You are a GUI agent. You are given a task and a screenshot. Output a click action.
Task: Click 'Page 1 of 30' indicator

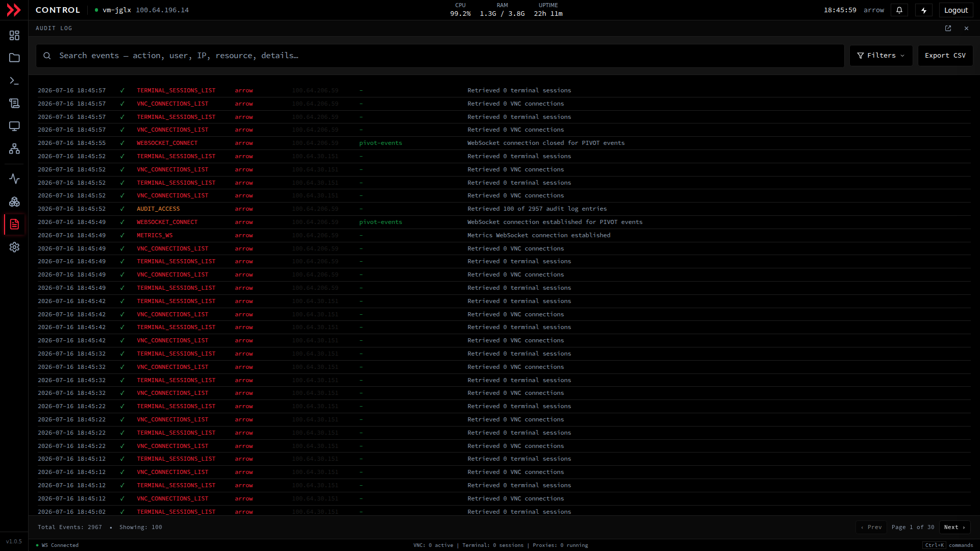pos(913,527)
